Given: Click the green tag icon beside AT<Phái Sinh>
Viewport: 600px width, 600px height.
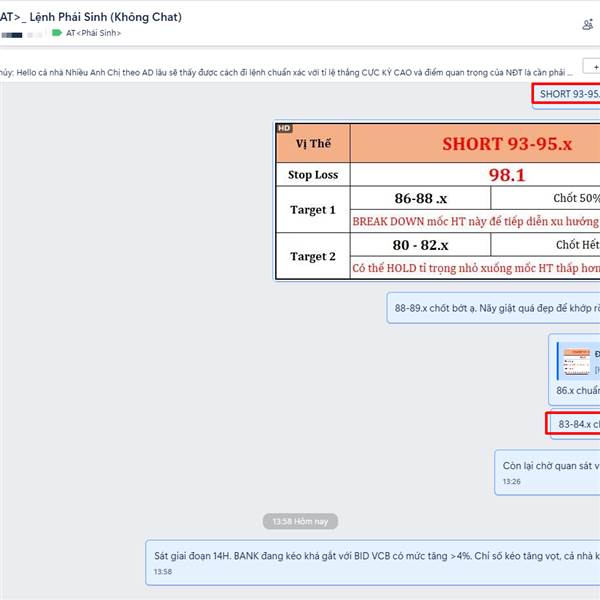Looking at the screenshot, I should [x=57, y=33].
